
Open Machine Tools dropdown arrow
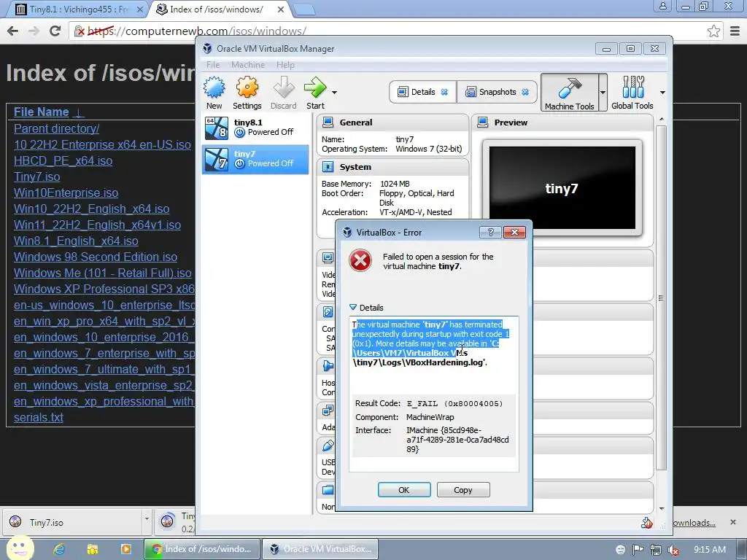(x=603, y=93)
